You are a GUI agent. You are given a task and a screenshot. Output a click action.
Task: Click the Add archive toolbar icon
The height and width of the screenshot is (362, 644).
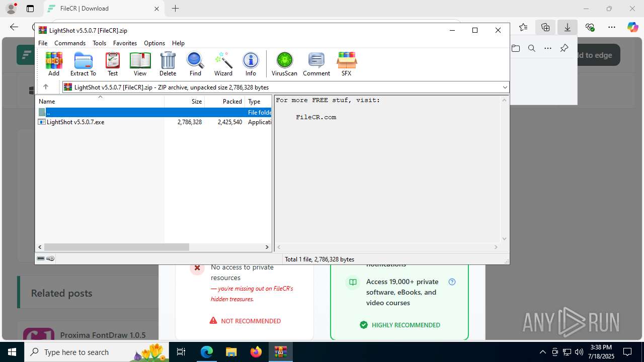click(54, 64)
